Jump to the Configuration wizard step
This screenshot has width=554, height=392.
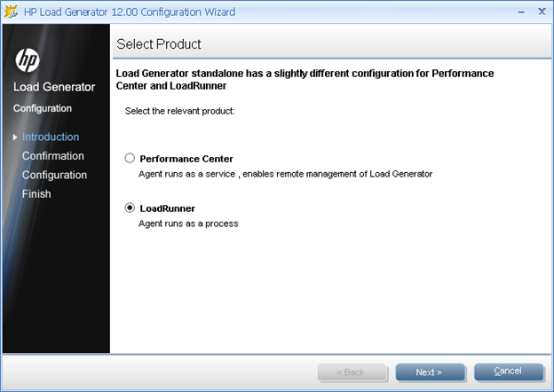click(x=54, y=175)
